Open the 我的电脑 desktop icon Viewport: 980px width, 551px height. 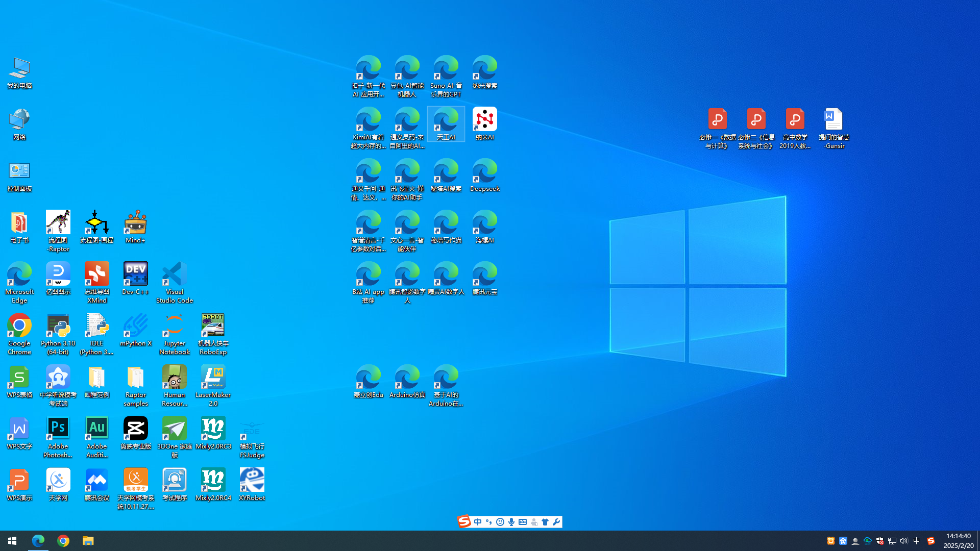click(19, 73)
